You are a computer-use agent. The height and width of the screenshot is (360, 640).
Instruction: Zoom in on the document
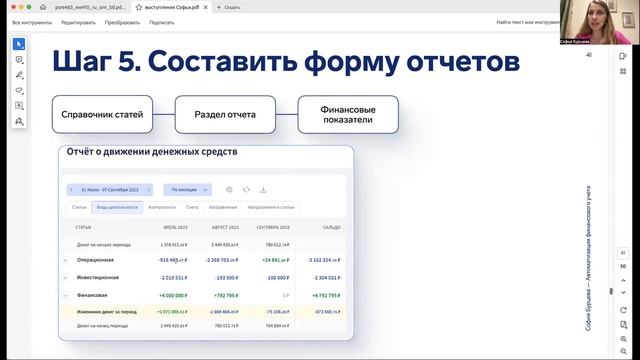pyautogui.click(x=623, y=339)
